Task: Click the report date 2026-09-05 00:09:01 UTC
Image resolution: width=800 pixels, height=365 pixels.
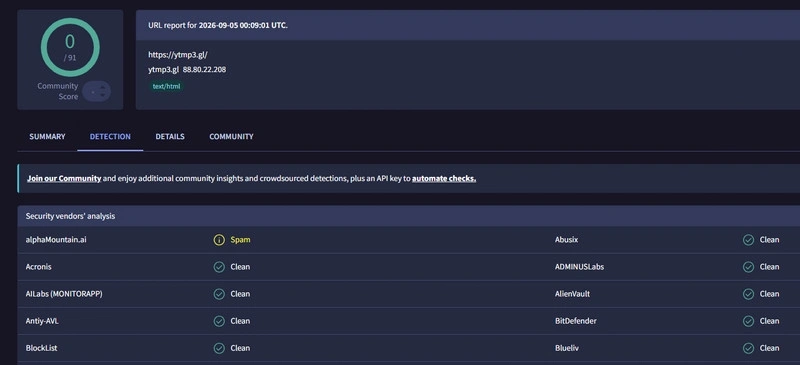Action: (x=242, y=25)
